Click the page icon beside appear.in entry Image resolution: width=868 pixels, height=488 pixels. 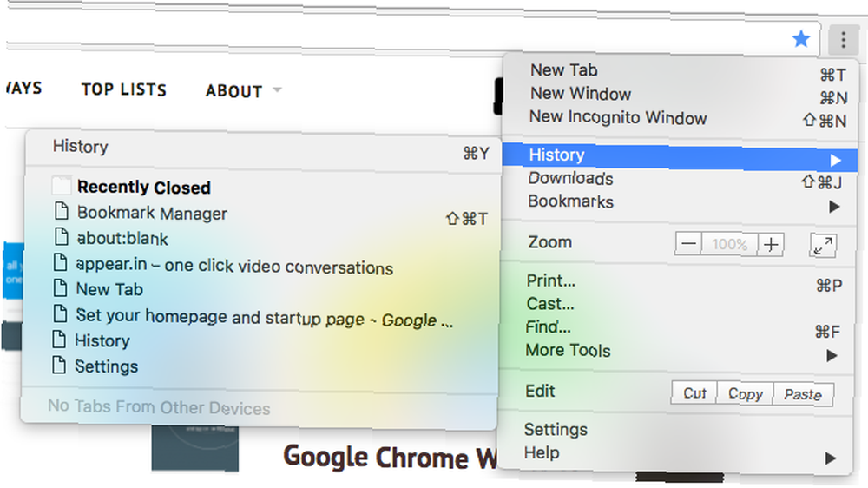(61, 262)
